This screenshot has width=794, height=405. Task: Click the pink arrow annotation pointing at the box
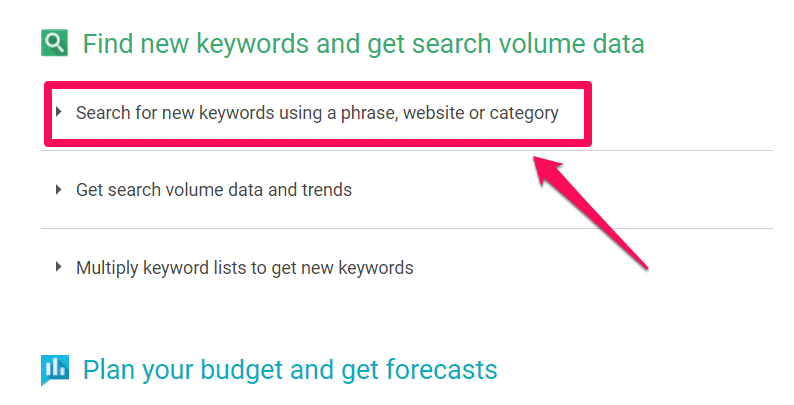(590, 212)
